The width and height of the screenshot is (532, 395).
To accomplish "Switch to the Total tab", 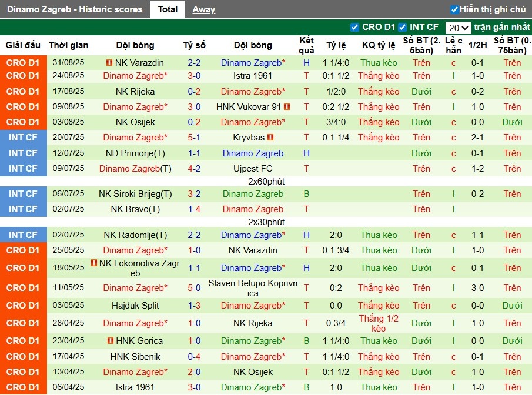I will click(168, 9).
